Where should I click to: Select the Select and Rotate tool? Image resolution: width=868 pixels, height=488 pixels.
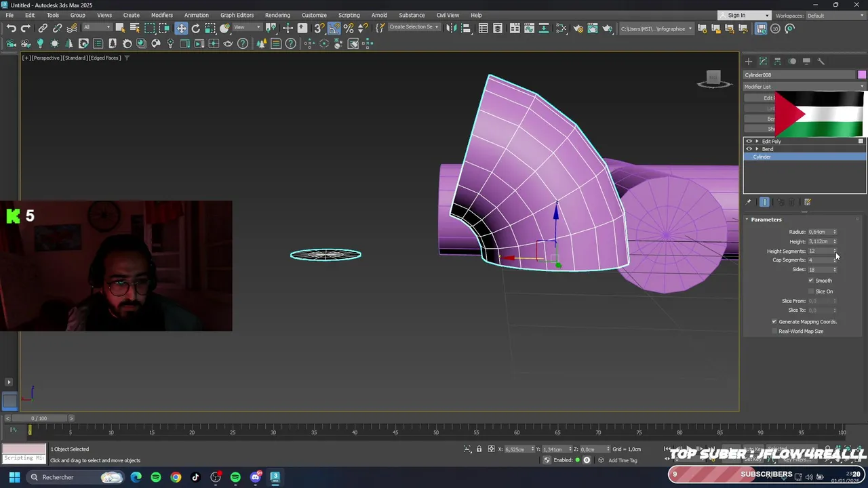[x=196, y=28]
